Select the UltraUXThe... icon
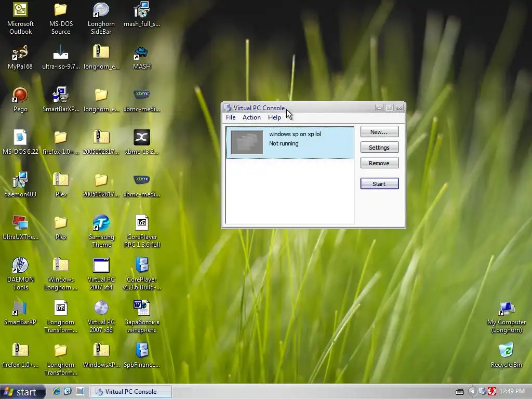 (20, 228)
